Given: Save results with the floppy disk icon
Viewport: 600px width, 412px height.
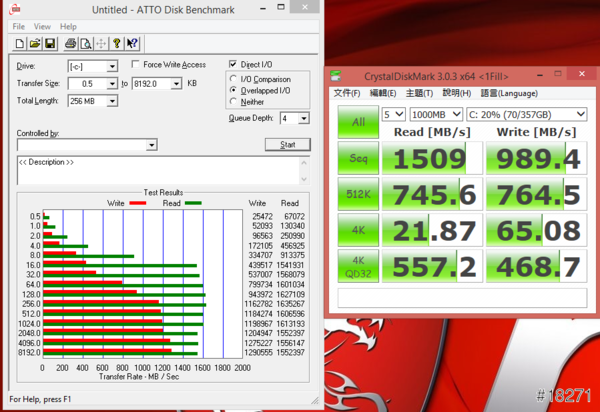Looking at the screenshot, I should click(49, 43).
